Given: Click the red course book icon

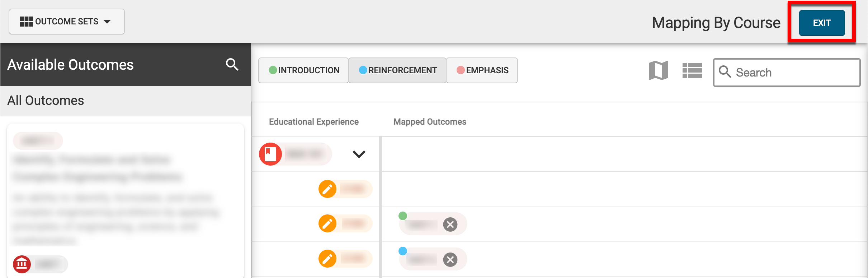Looking at the screenshot, I should 270,154.
